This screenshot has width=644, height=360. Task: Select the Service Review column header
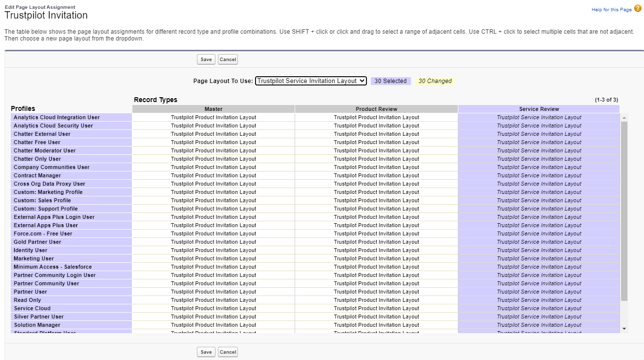click(x=539, y=108)
